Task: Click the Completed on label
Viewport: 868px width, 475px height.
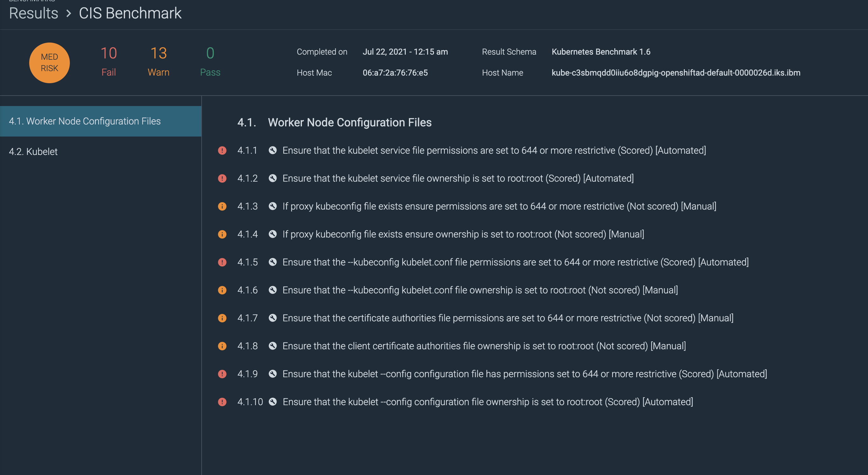Action: [322, 52]
